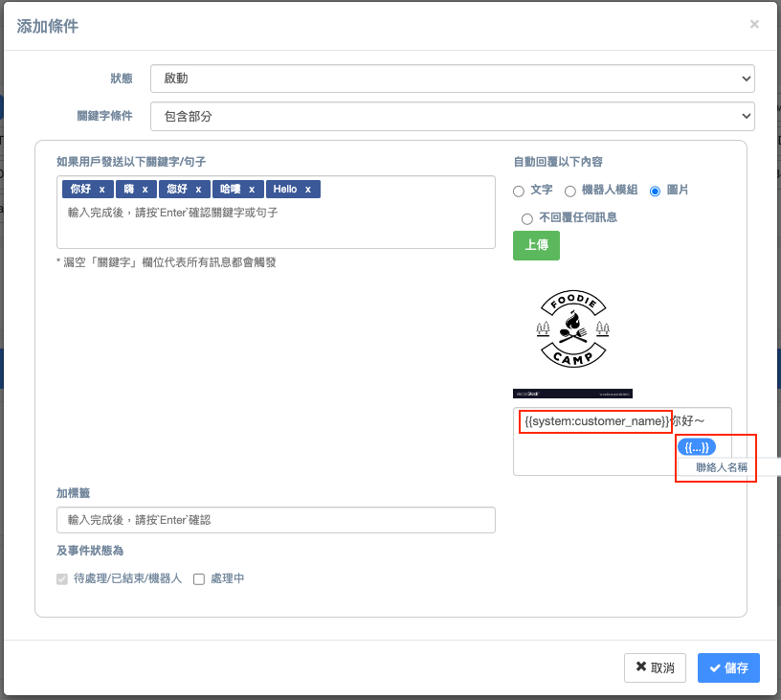The image size is (781, 700).
Task: Click the 儲存 save button
Action: (728, 667)
